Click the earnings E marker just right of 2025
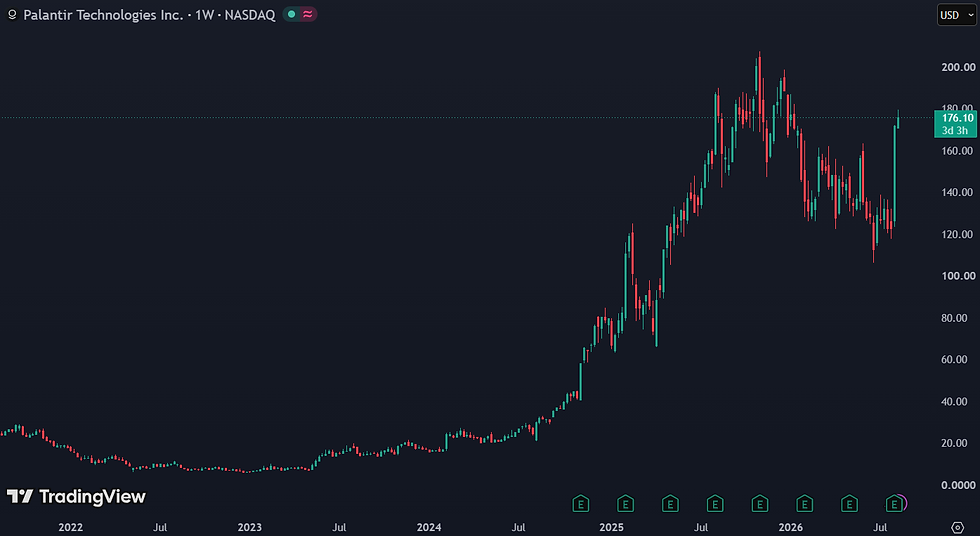The image size is (980, 536). point(626,504)
